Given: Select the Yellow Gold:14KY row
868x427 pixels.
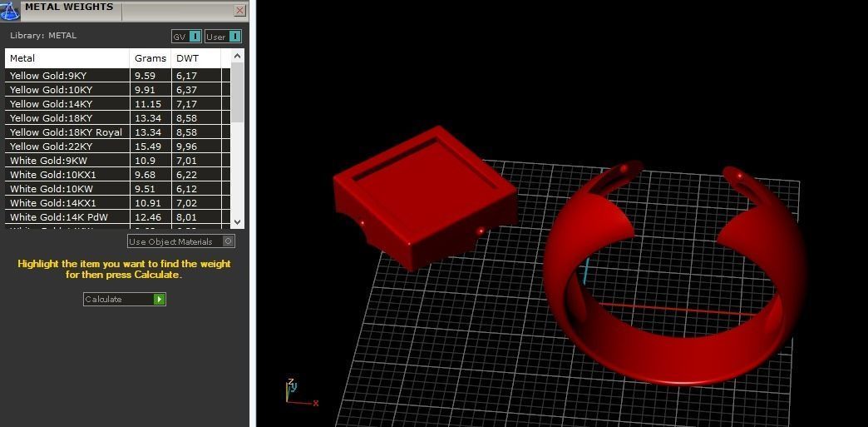Looking at the screenshot, I should [x=117, y=104].
